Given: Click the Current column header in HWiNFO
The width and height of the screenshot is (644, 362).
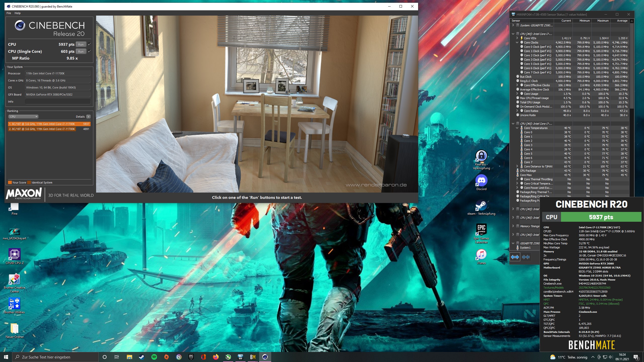Looking at the screenshot, I should click(563, 21).
